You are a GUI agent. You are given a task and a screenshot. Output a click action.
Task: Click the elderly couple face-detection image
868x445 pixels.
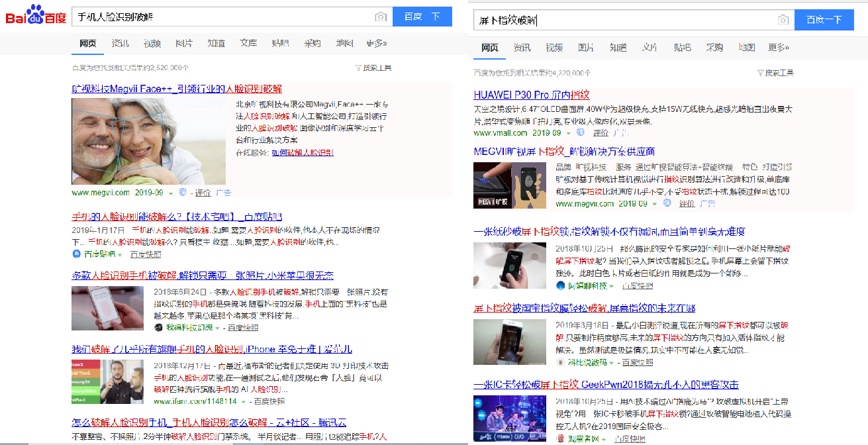tap(148, 142)
